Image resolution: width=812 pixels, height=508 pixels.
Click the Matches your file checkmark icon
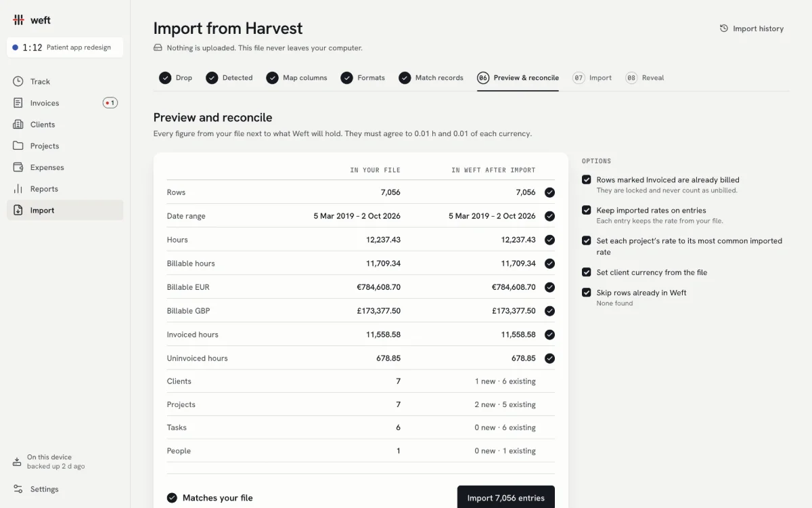pos(172,498)
